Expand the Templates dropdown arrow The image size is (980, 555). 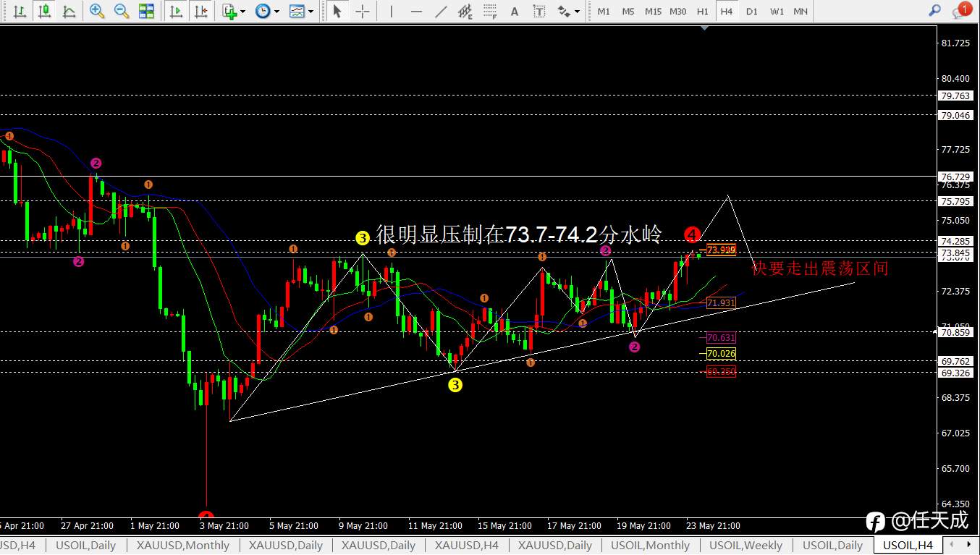tap(311, 12)
